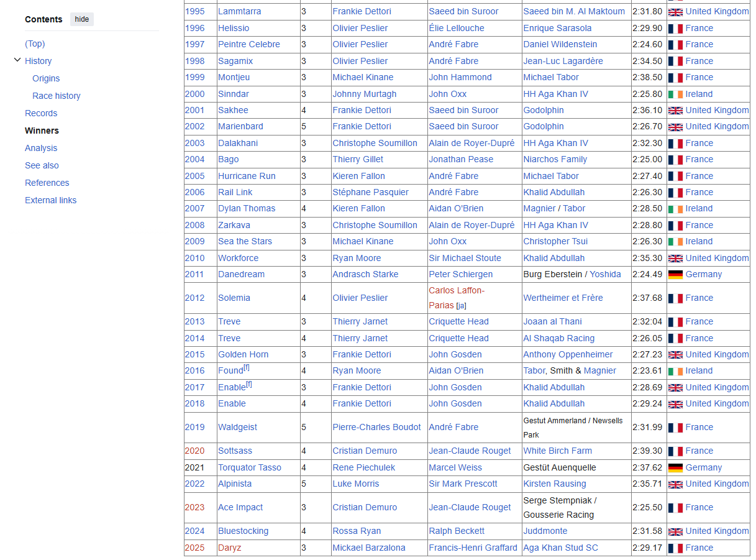Click the Ireland flag in the 2000 row
756x560 pixels.
675,94
